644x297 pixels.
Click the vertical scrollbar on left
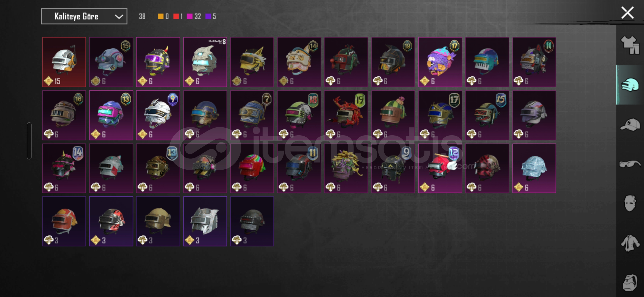tap(29, 141)
